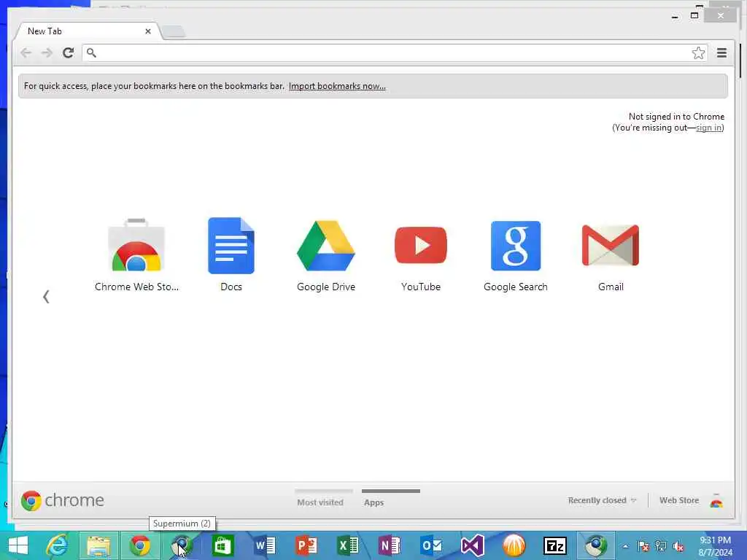Open the Action Center flag icon
Screen dimensions: 747x560
(x=643, y=546)
